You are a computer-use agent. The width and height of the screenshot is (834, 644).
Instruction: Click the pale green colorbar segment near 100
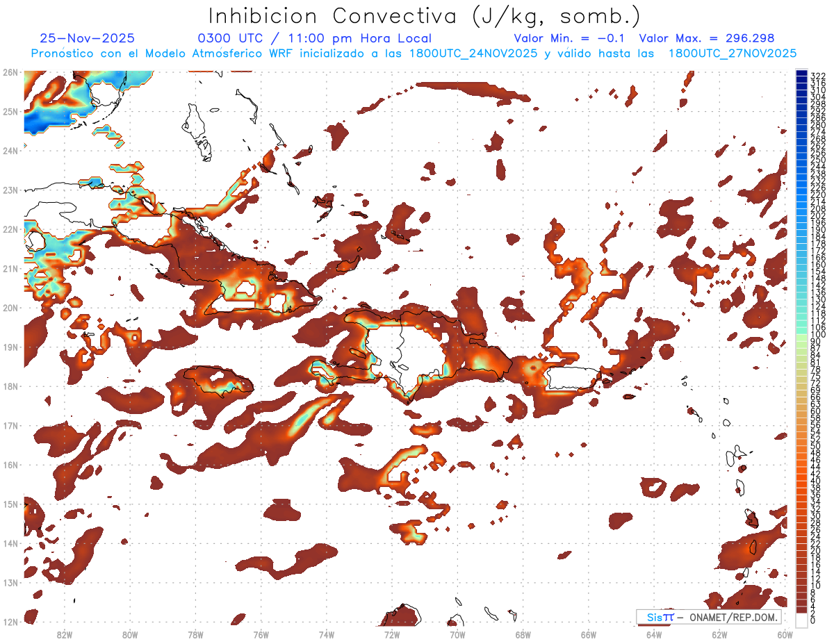point(801,336)
